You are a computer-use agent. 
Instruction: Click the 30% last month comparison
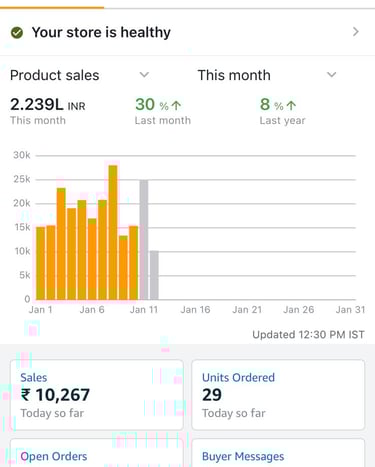tap(158, 105)
